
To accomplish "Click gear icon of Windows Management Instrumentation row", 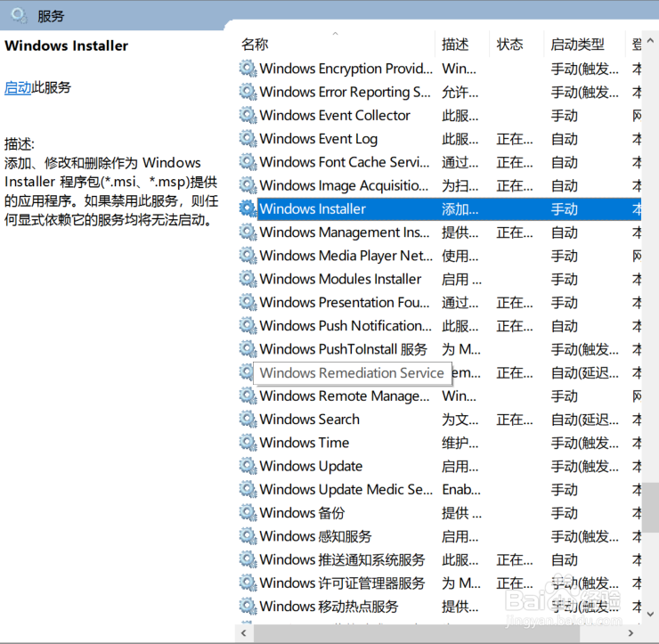I will tap(248, 232).
